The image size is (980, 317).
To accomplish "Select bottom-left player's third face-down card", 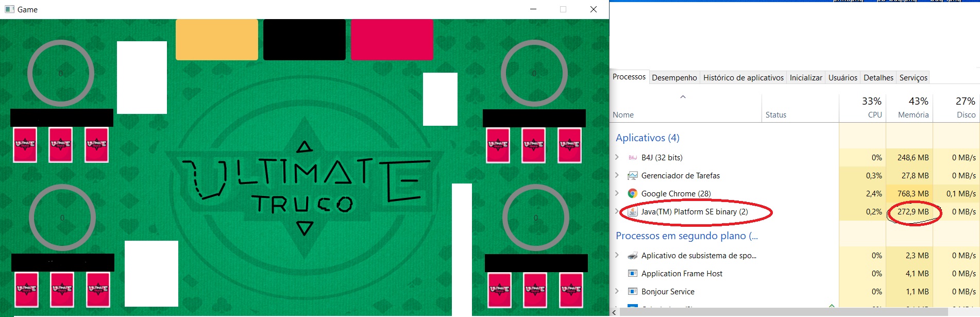I will pos(98,290).
